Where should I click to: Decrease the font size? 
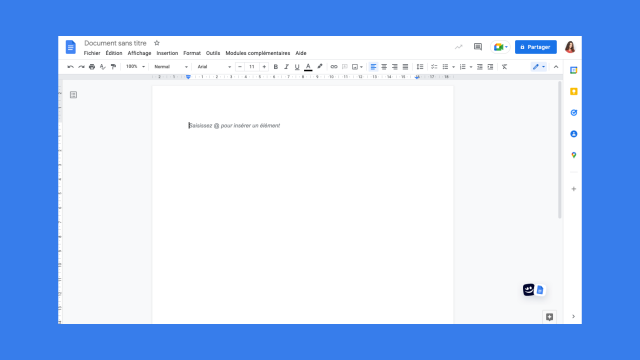pyautogui.click(x=240, y=67)
